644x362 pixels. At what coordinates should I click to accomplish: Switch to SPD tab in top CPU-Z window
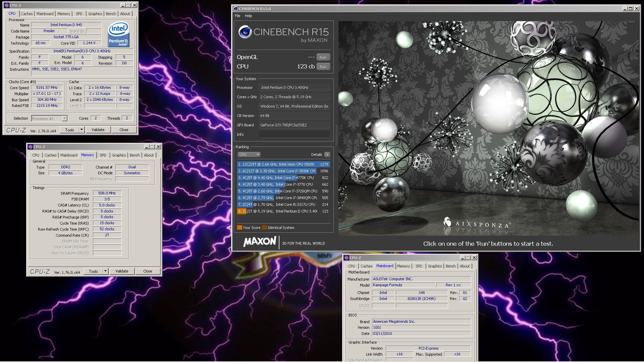tap(79, 14)
